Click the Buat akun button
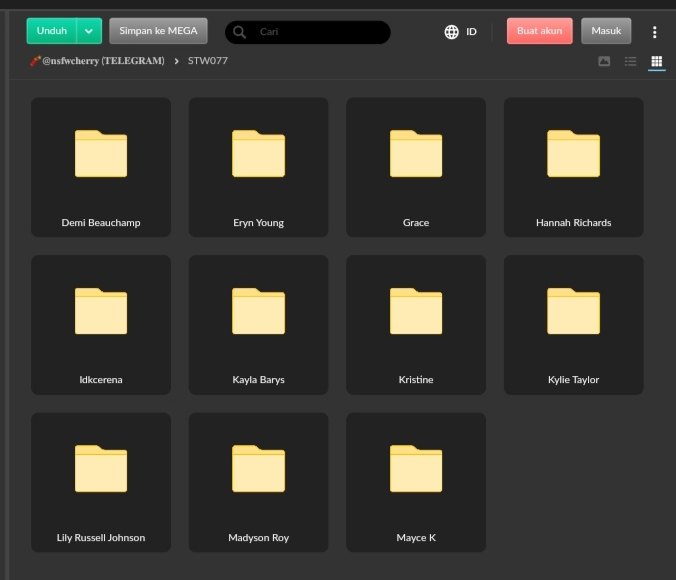676x580 pixels. tap(539, 31)
